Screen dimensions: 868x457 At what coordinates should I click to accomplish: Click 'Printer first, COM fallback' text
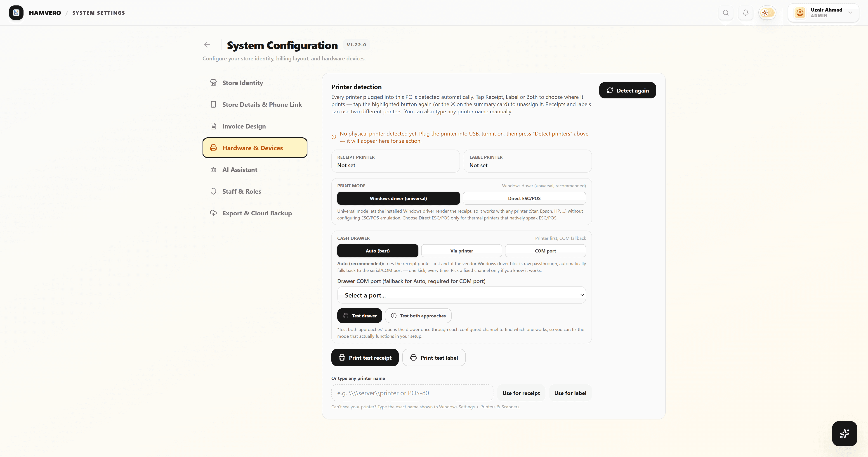pyautogui.click(x=560, y=238)
